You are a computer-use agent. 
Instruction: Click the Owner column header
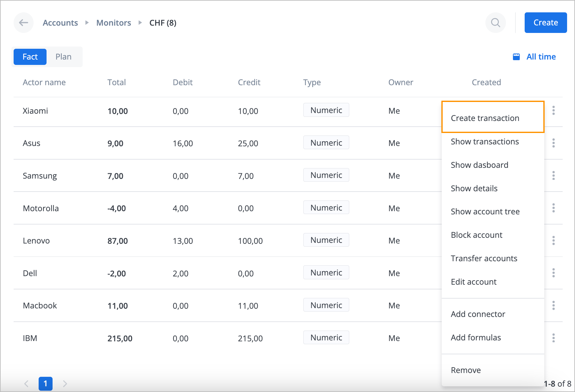[x=401, y=82]
